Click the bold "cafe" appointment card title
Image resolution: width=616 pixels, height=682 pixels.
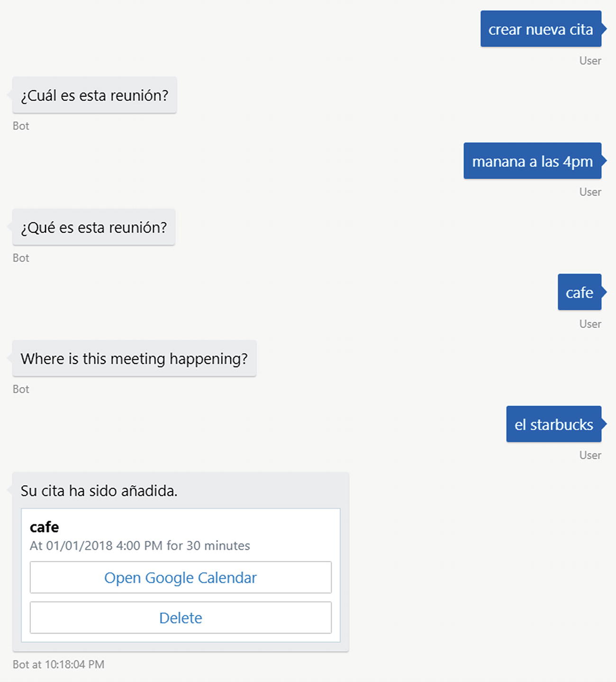pyautogui.click(x=45, y=527)
